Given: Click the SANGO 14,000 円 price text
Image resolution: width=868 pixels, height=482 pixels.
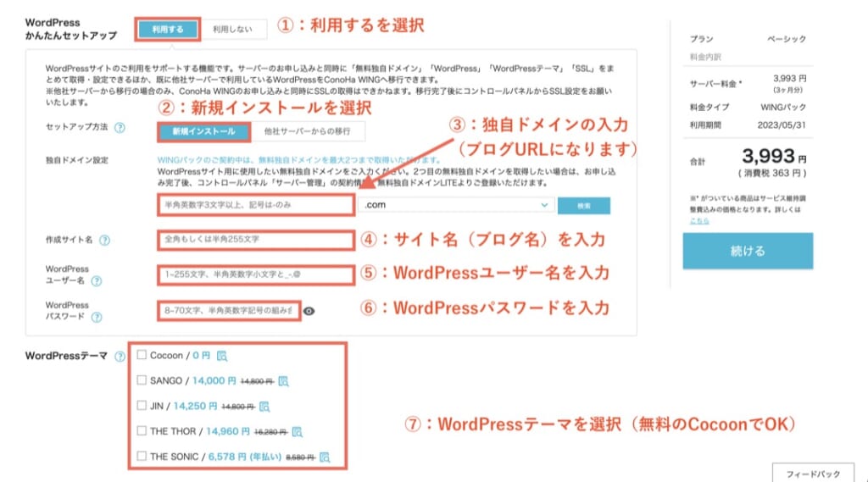Looking at the screenshot, I should click(x=214, y=380).
